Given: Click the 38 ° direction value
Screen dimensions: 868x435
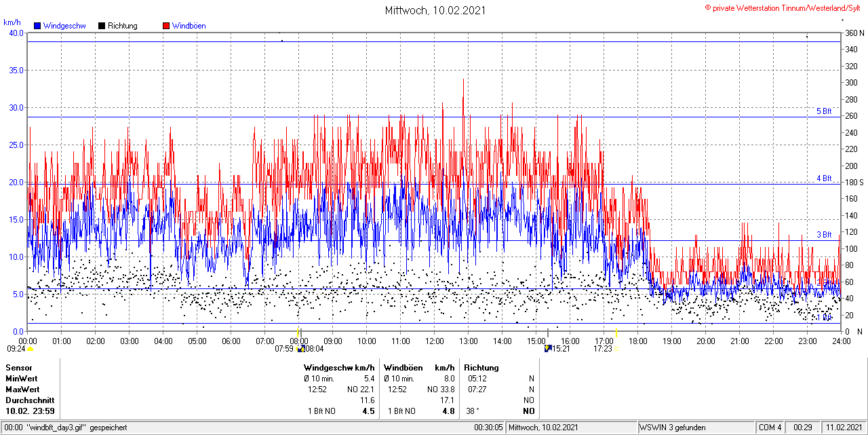Looking at the screenshot, I should coord(473,411).
